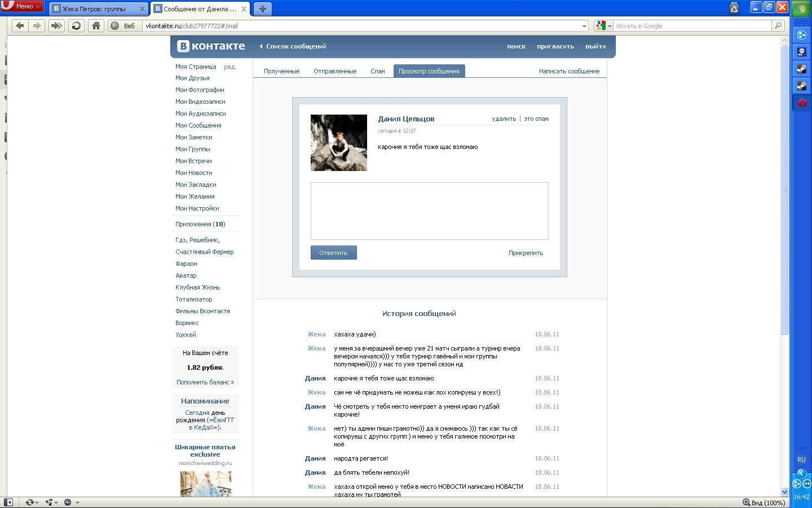
Task: Open the EA game taskbar icon
Action: click(x=802, y=52)
